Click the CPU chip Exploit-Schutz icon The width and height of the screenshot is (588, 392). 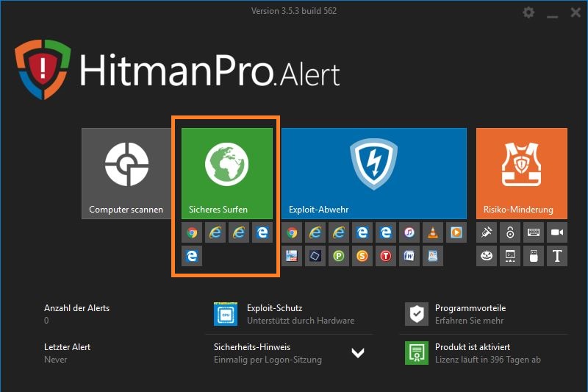226,314
